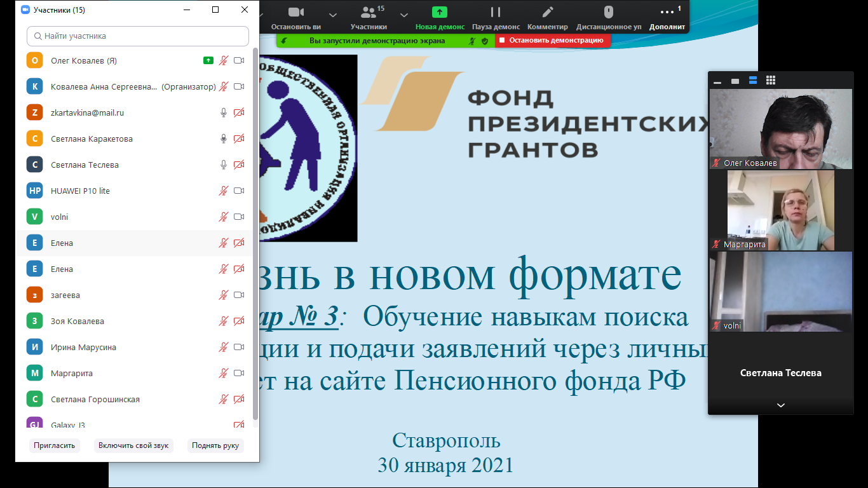This screenshot has height=488, width=868.
Task: Click the camera icon in HUAWEI P10 lite row
Action: pos(239,191)
